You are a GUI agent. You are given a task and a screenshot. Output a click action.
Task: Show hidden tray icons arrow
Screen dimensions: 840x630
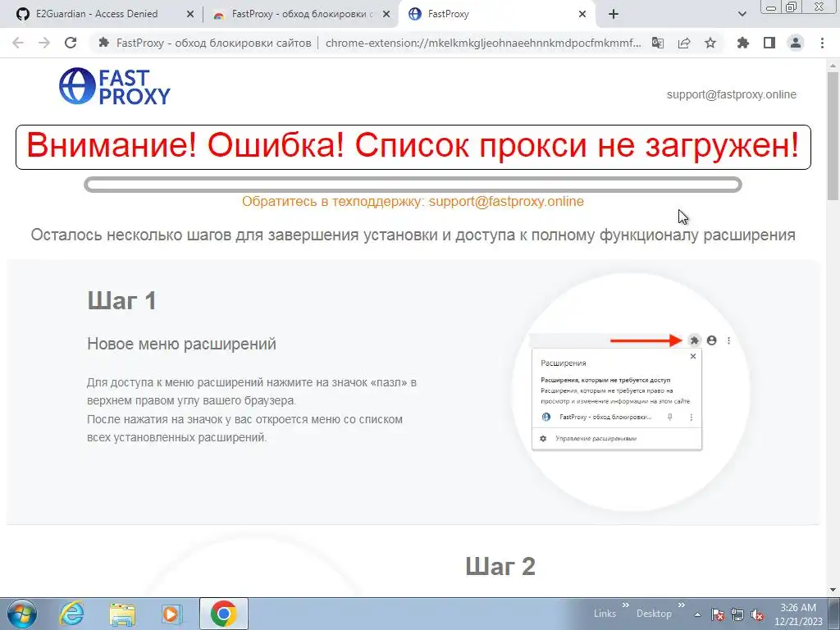(697, 614)
